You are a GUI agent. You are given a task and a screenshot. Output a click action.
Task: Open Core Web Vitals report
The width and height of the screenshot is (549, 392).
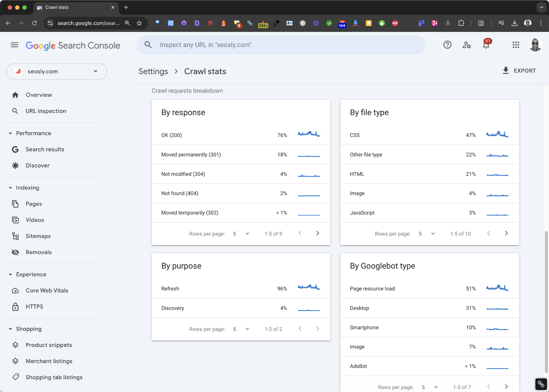pos(47,290)
